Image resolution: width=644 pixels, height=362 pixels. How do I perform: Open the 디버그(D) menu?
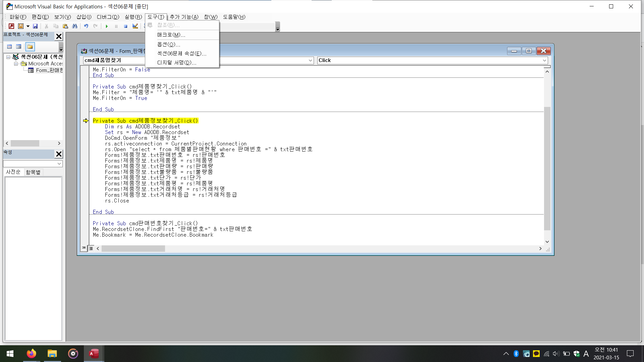click(x=108, y=17)
